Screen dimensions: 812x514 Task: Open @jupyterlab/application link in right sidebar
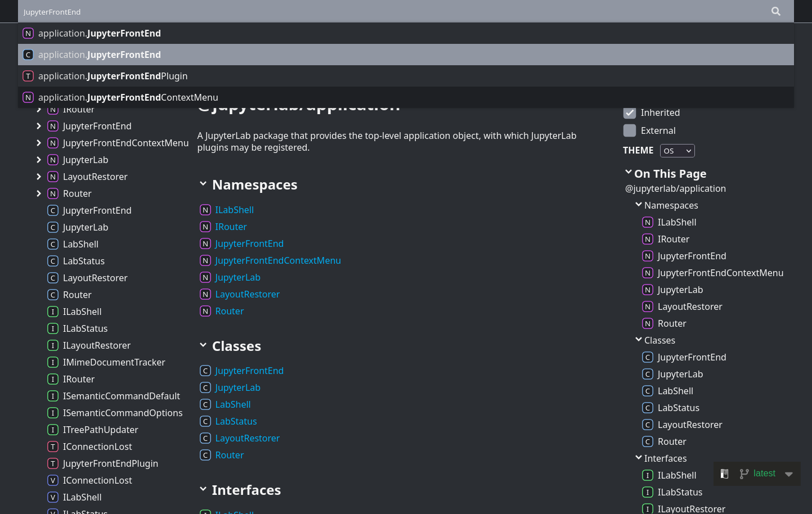675,188
